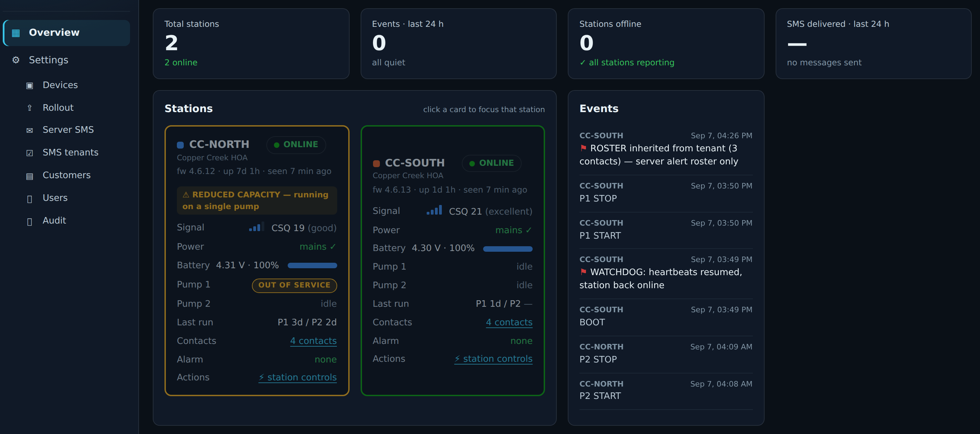Click CC-NORTH signal strength bars icon

(x=257, y=227)
